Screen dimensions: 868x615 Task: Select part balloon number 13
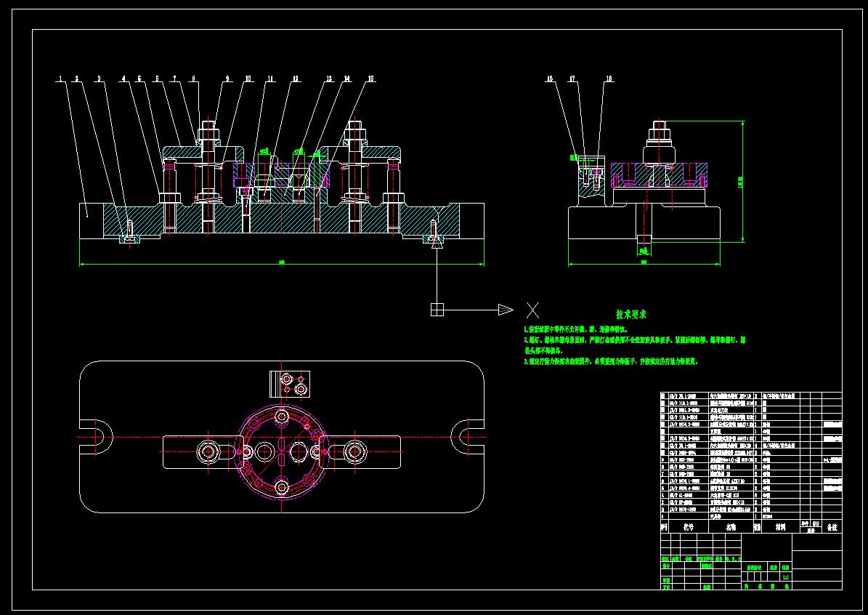pos(329,79)
